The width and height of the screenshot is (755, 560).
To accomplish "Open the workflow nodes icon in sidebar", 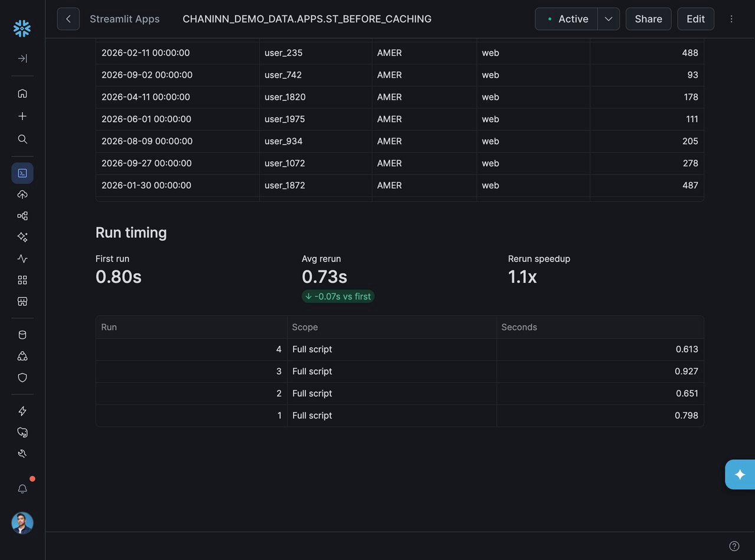I will 22,216.
